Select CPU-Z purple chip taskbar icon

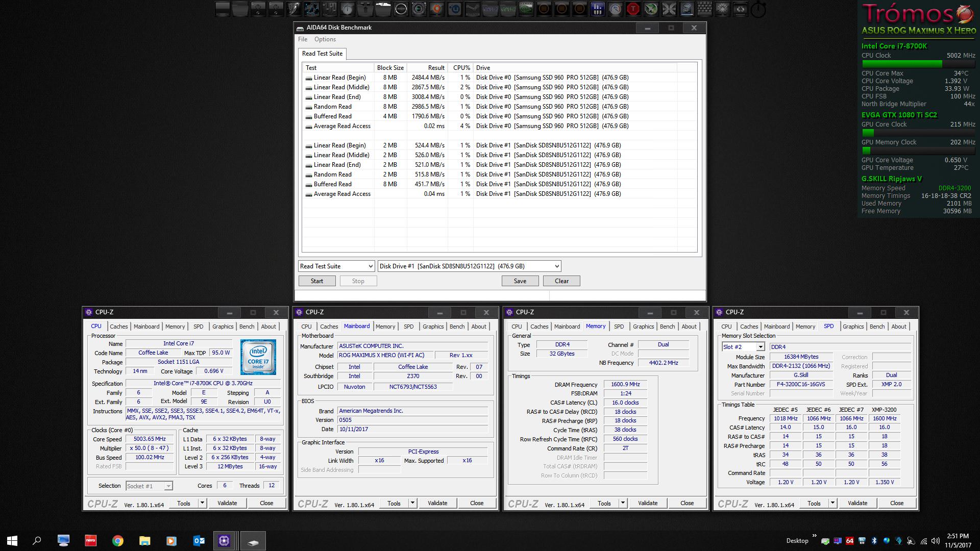click(x=224, y=541)
